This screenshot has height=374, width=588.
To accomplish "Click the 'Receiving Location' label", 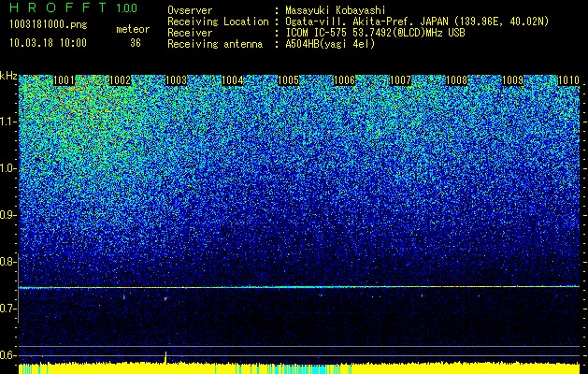I will coord(218,22).
